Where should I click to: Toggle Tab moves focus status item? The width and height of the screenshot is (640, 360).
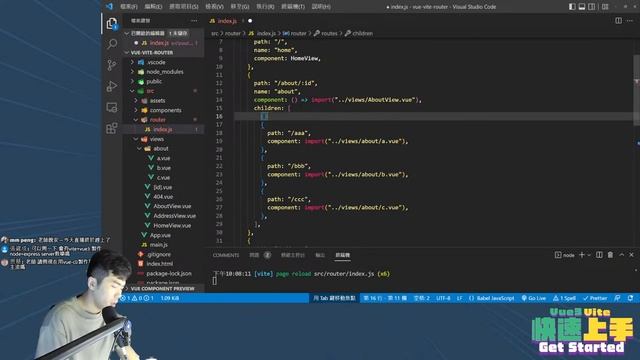[x=334, y=298]
